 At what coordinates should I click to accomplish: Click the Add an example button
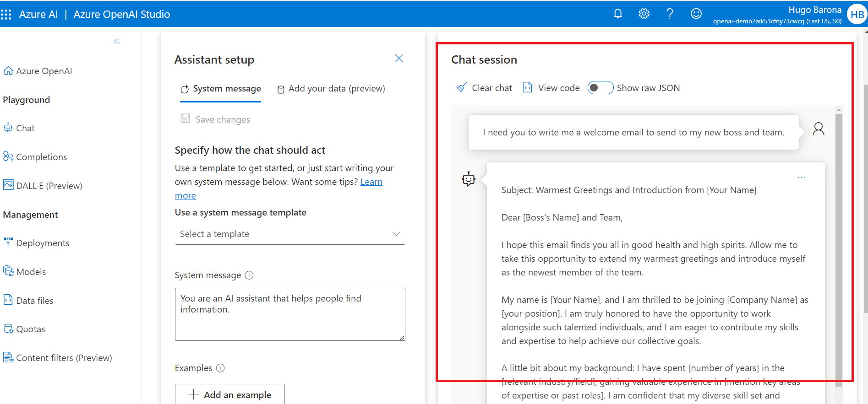pos(230,394)
